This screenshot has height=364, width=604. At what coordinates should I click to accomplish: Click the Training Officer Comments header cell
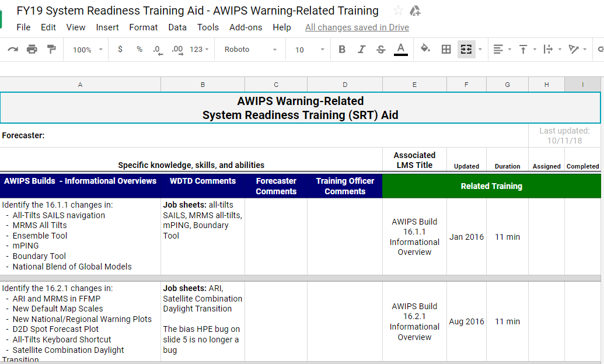(345, 186)
